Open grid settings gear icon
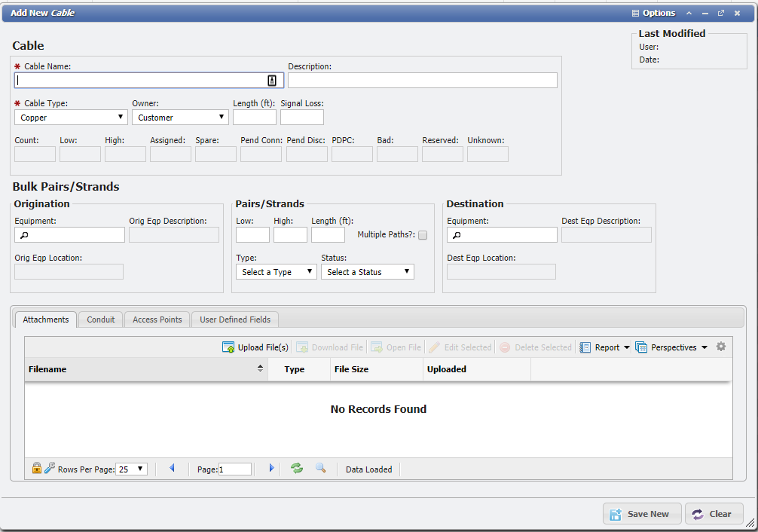The image size is (758, 532). click(x=721, y=347)
